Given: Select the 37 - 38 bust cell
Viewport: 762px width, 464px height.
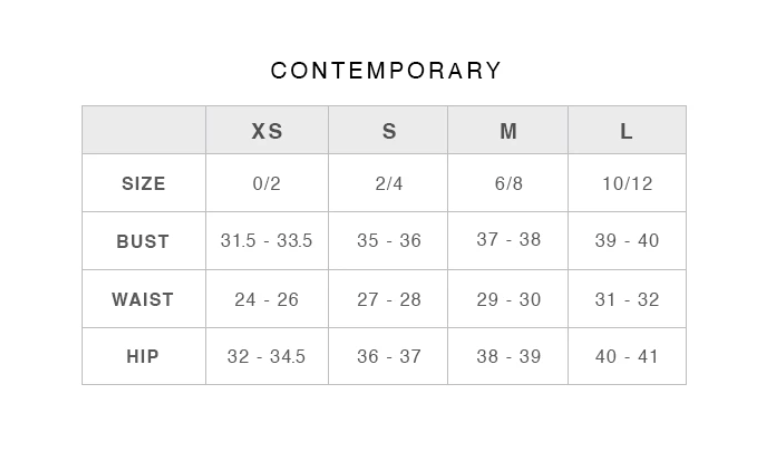Looking at the screenshot, I should click(508, 240).
